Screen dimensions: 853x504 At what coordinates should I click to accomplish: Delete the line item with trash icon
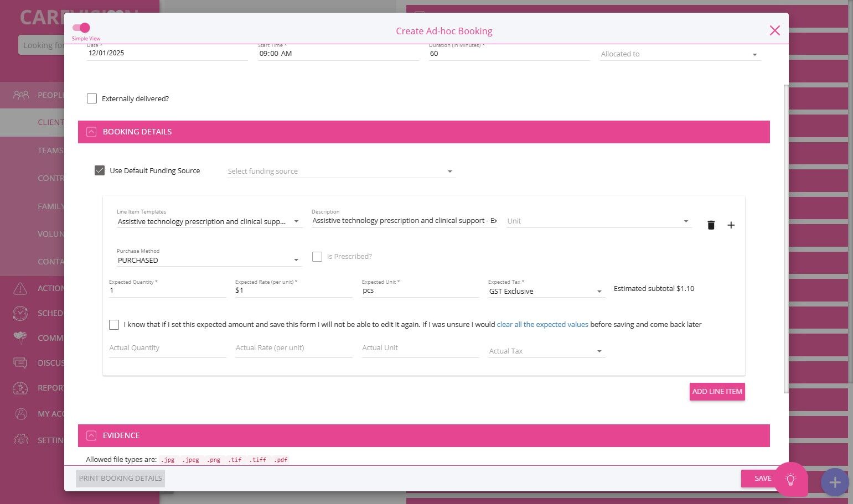(711, 225)
